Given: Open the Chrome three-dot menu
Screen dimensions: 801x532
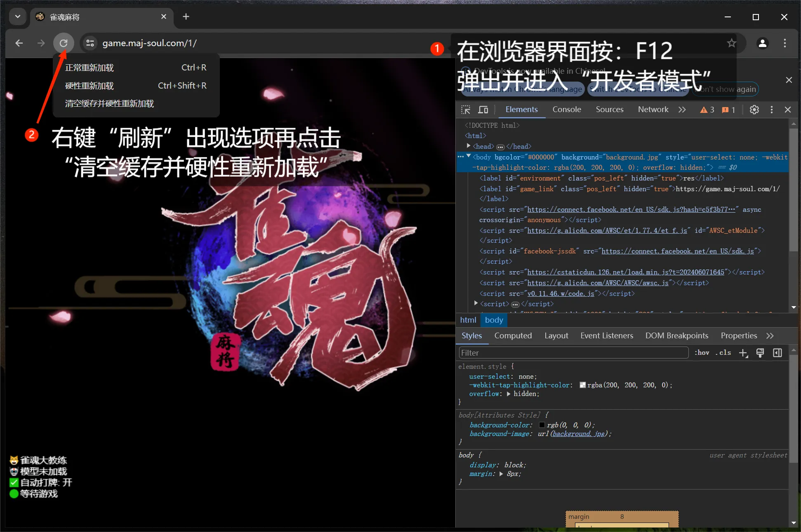Looking at the screenshot, I should pos(785,43).
